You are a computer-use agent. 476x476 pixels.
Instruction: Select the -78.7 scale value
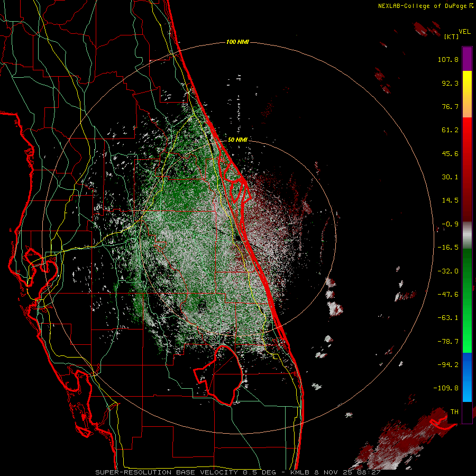point(448,342)
